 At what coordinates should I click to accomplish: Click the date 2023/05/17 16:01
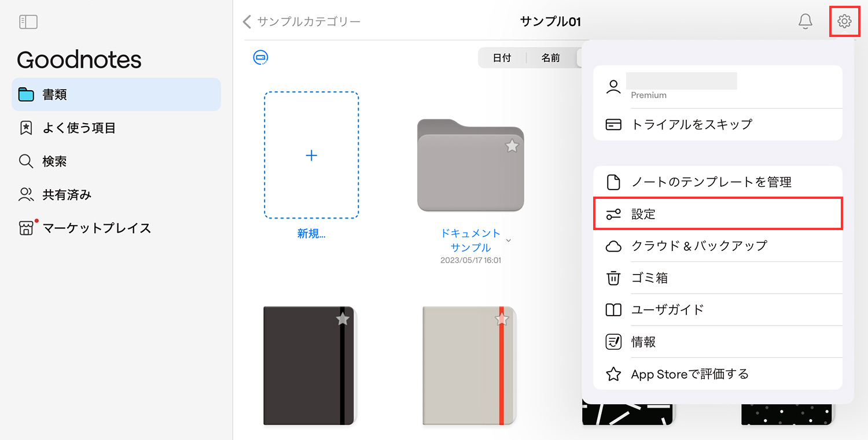[470, 260]
